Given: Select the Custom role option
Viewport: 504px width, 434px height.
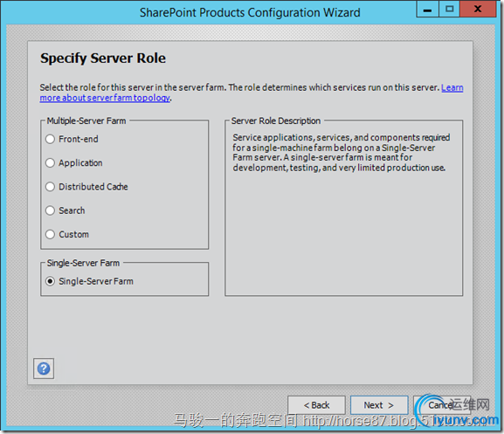Looking at the screenshot, I should pos(50,234).
